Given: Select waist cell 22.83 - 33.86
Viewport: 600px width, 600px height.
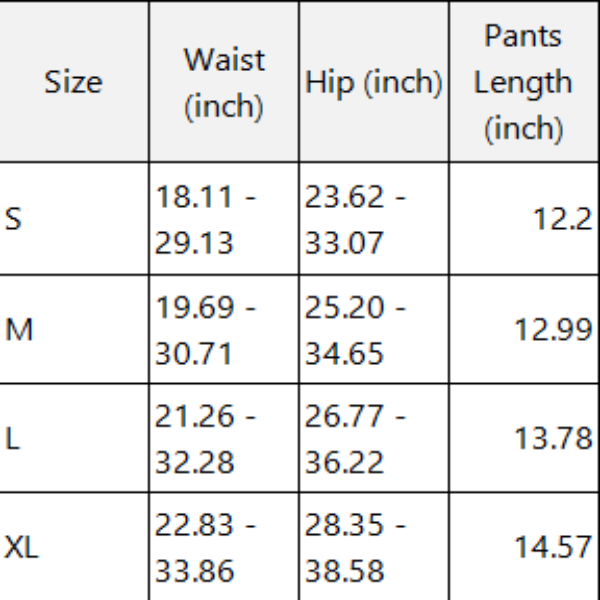Looking at the screenshot, I should coord(223,546).
